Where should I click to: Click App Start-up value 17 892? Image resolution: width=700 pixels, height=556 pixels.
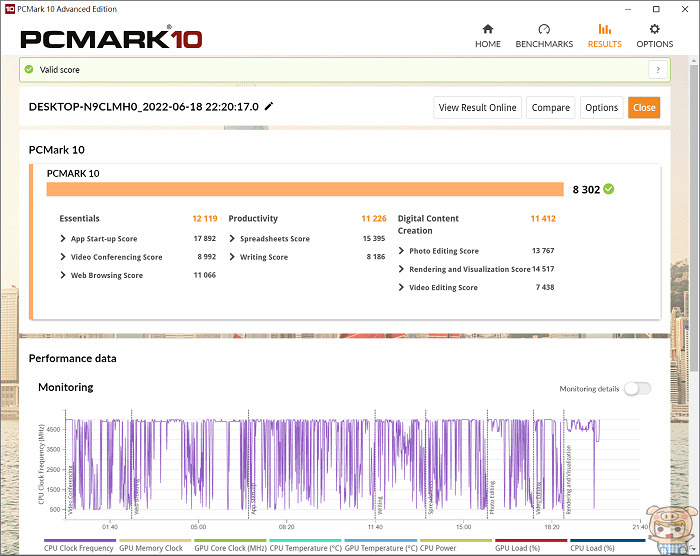tap(204, 238)
